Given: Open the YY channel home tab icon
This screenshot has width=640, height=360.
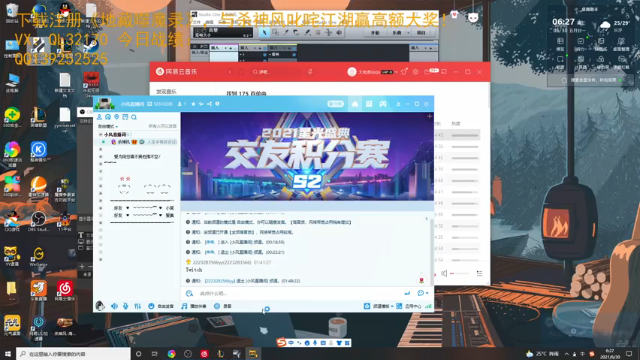Looking at the screenshot, I should [x=355, y=104].
